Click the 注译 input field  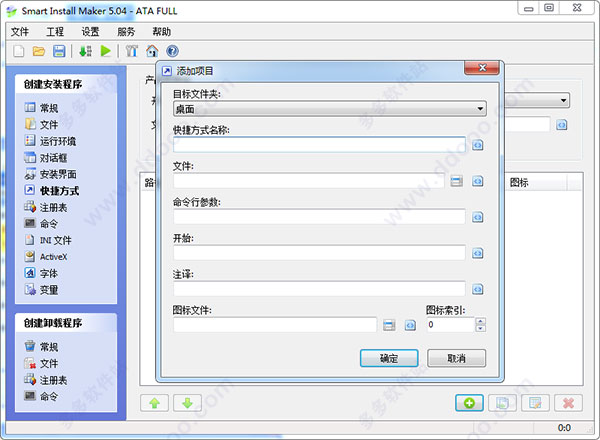coord(320,289)
